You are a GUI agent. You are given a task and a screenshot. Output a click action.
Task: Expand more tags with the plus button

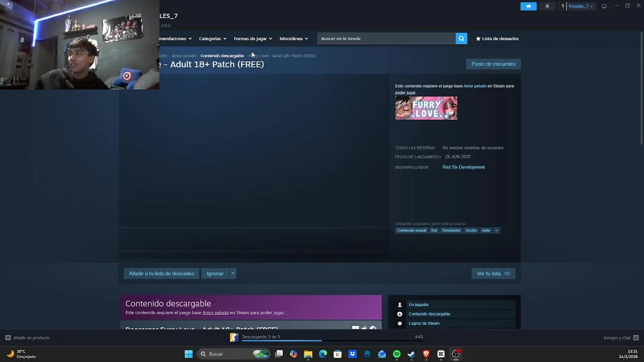(496, 230)
